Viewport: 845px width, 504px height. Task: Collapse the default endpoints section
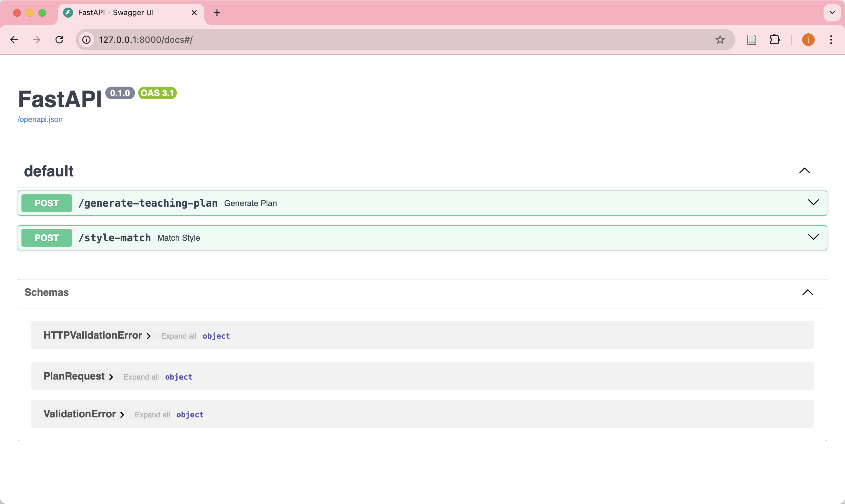coord(804,170)
